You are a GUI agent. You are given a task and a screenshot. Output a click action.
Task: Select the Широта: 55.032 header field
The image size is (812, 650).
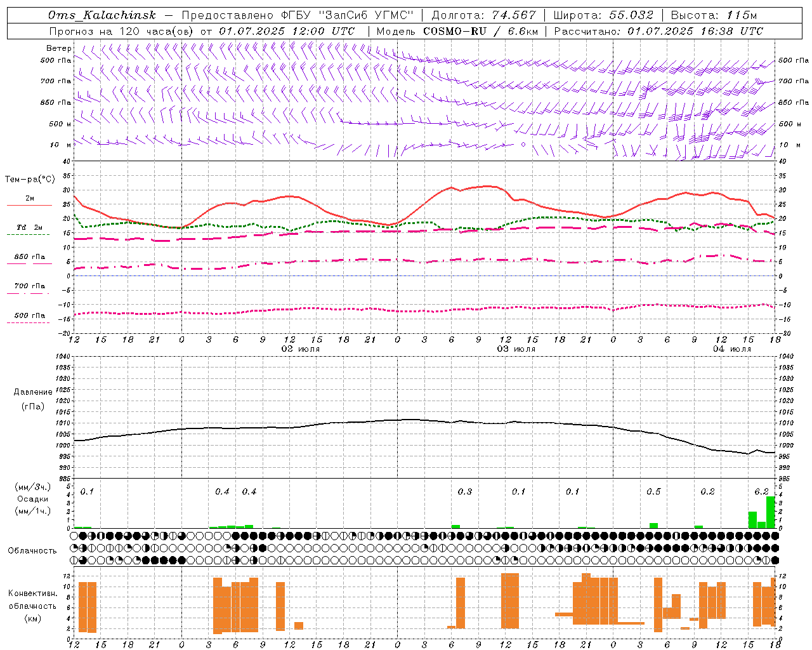[x=603, y=15]
